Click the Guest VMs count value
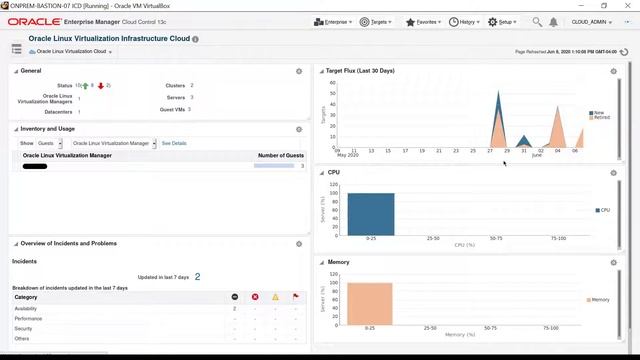This screenshot has height=360, width=640. pos(189,109)
